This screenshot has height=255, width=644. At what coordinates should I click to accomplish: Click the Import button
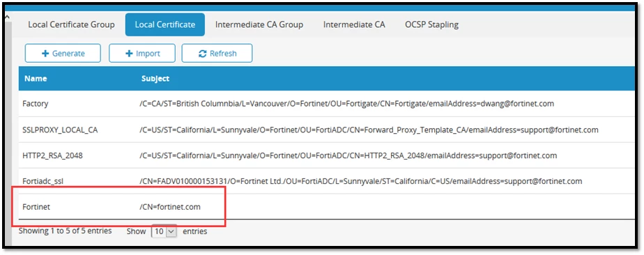[142, 54]
